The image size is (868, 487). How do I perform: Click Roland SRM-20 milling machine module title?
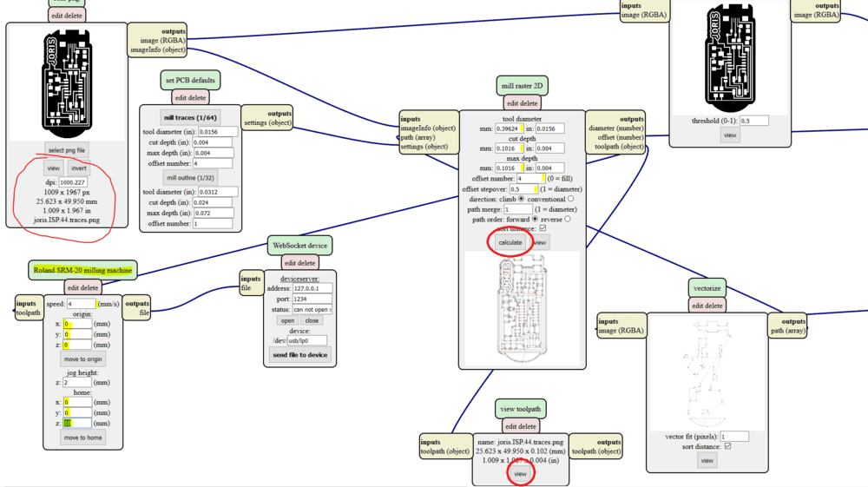(82, 270)
